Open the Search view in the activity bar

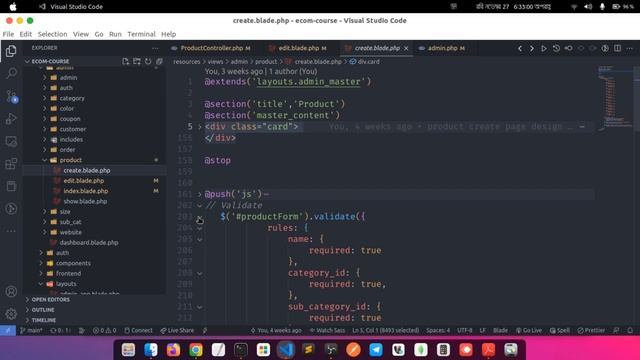(x=11, y=73)
